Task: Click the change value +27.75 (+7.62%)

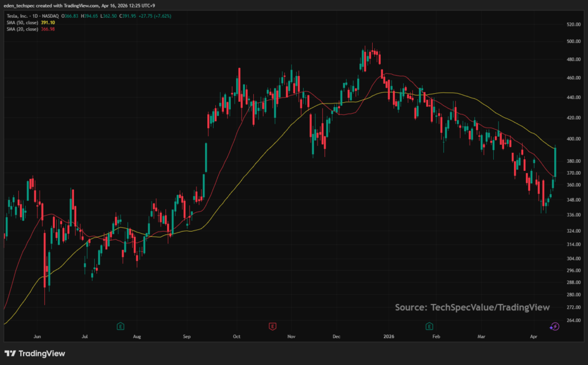Action: 154,16
